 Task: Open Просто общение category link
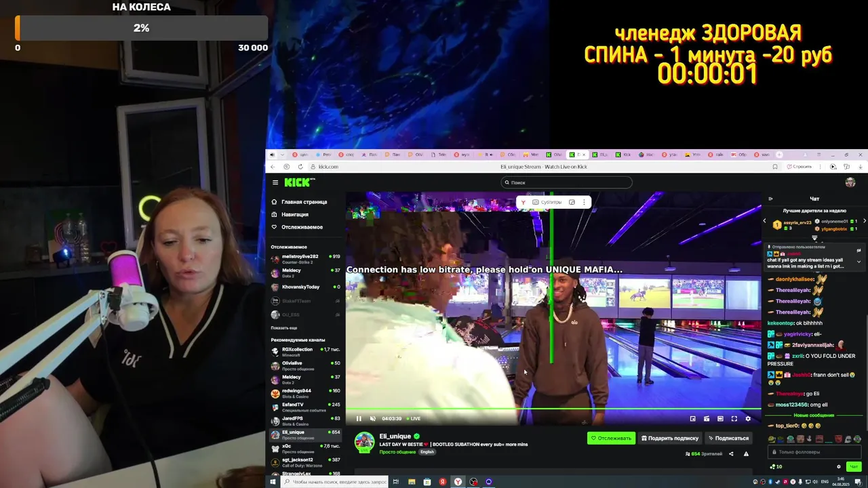coord(397,452)
